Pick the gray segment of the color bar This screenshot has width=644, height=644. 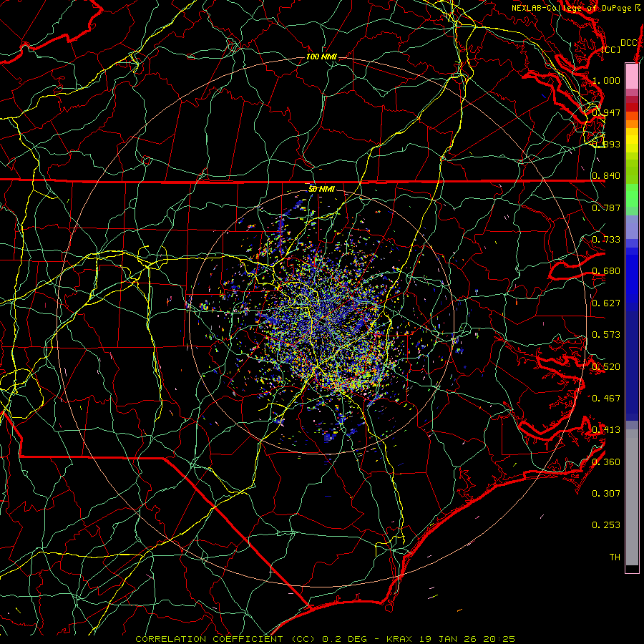click(632, 497)
